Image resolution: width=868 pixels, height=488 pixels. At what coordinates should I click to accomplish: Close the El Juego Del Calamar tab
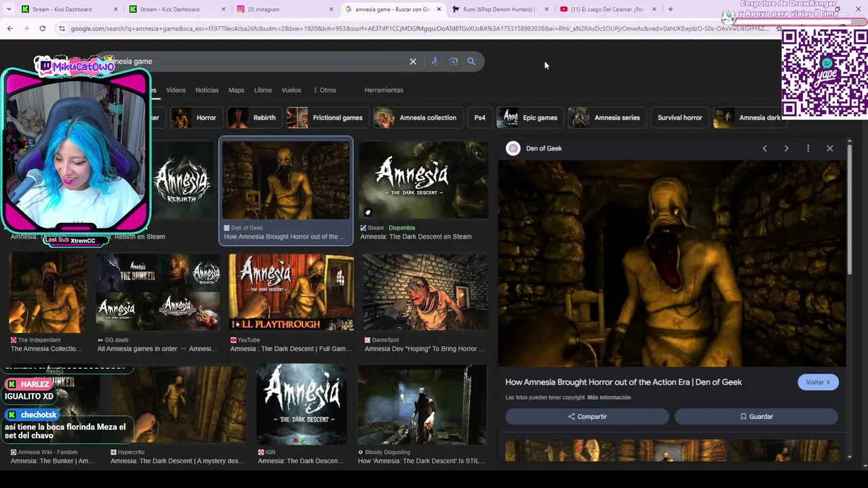[654, 9]
